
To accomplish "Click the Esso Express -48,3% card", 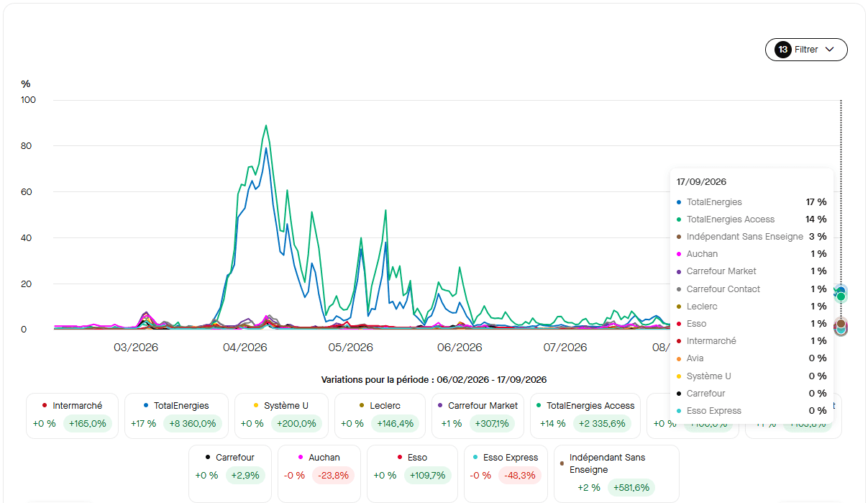I will 506,473.
